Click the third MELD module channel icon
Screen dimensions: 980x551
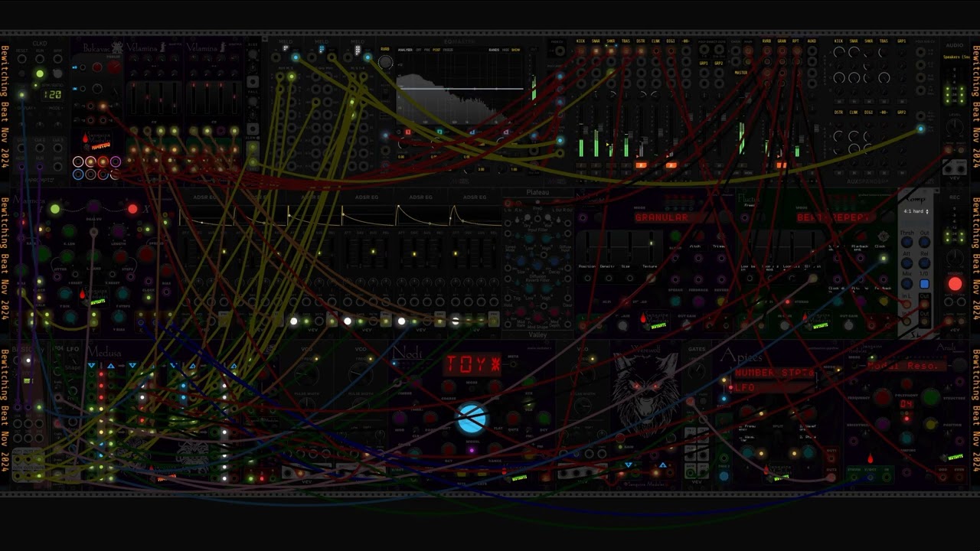358,51
